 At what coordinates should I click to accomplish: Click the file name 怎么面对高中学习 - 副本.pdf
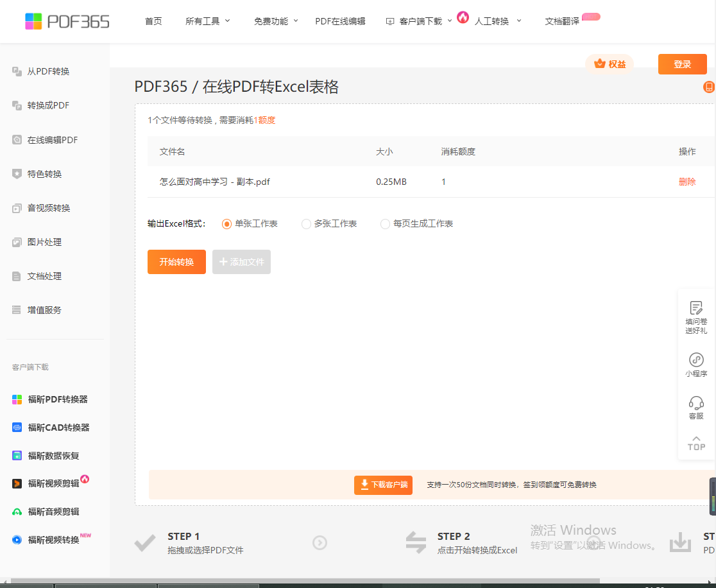(x=215, y=182)
